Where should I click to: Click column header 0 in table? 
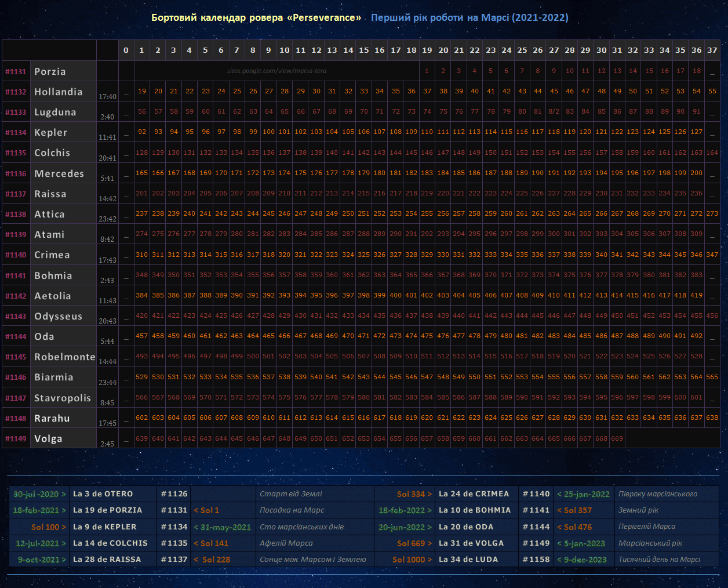tap(126, 50)
